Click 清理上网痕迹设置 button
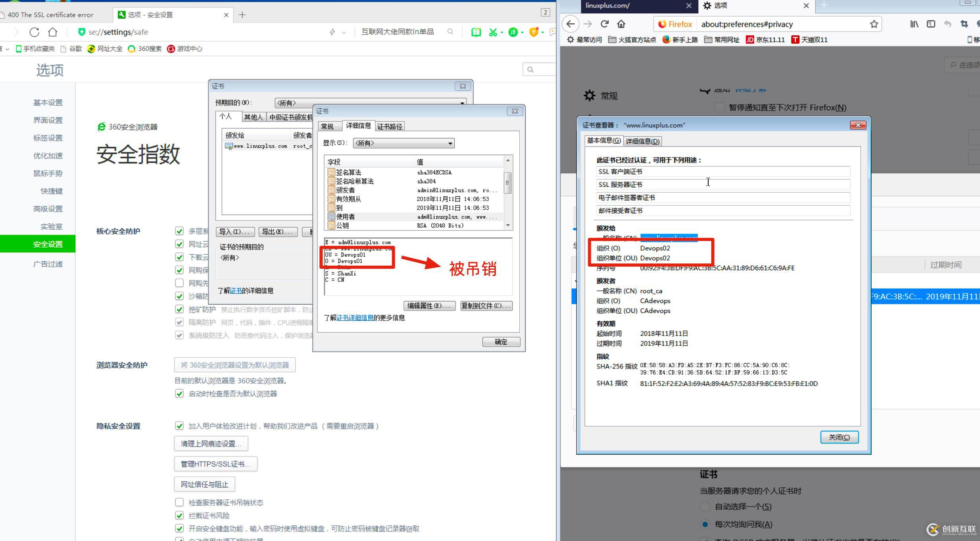980x541 pixels. (x=211, y=444)
